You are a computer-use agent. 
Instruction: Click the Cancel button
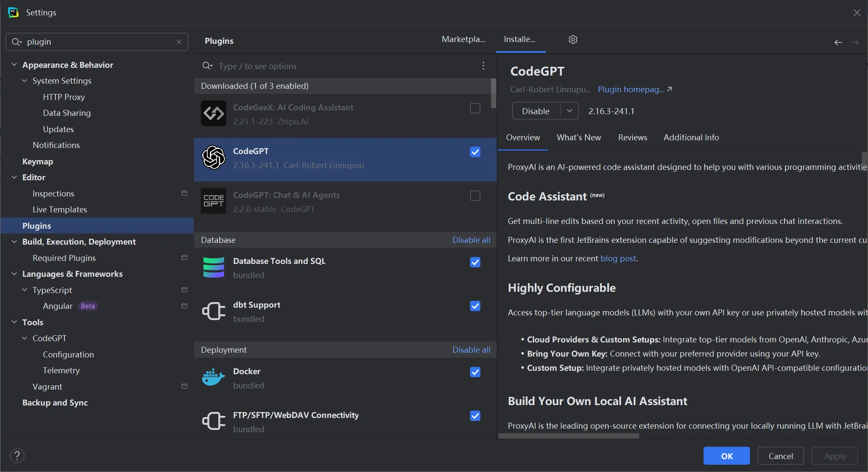pos(780,456)
